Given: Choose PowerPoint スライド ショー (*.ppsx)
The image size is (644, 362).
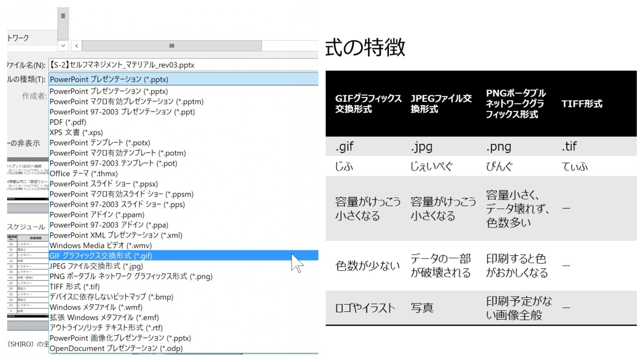Looking at the screenshot, I should coord(183,184).
